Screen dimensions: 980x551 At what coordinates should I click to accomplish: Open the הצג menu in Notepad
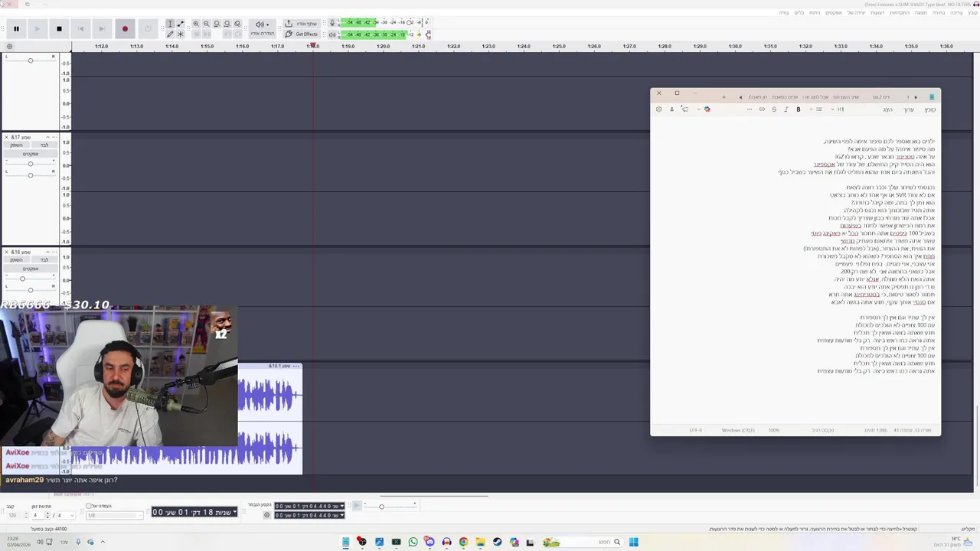coord(887,109)
